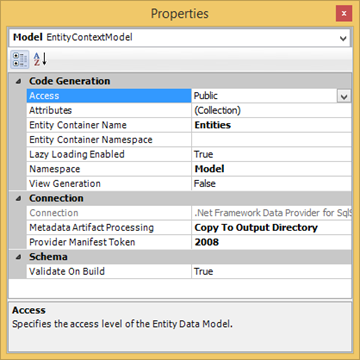
Task: Edit the 2008 token value
Action: click(271, 242)
